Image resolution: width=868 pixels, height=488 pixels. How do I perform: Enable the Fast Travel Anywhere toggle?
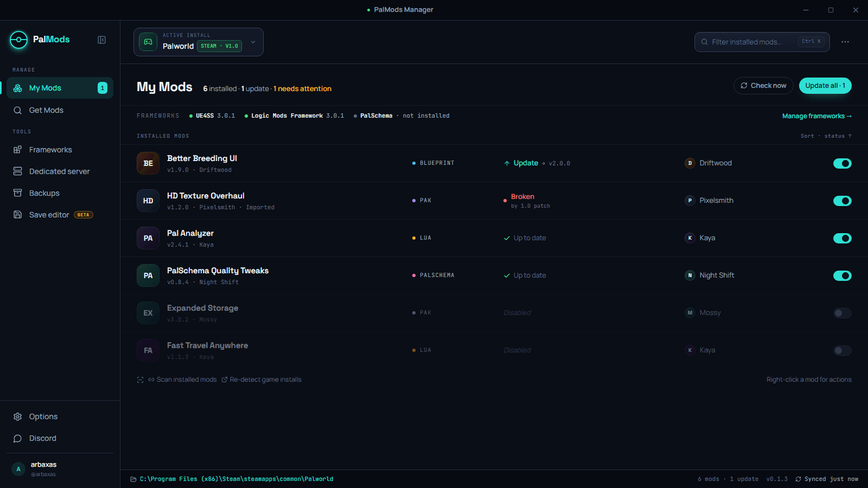pos(843,350)
